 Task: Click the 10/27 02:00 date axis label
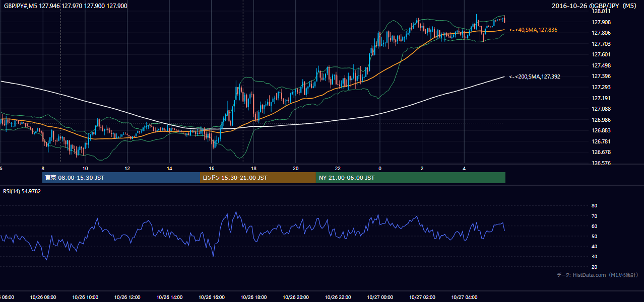click(422, 297)
